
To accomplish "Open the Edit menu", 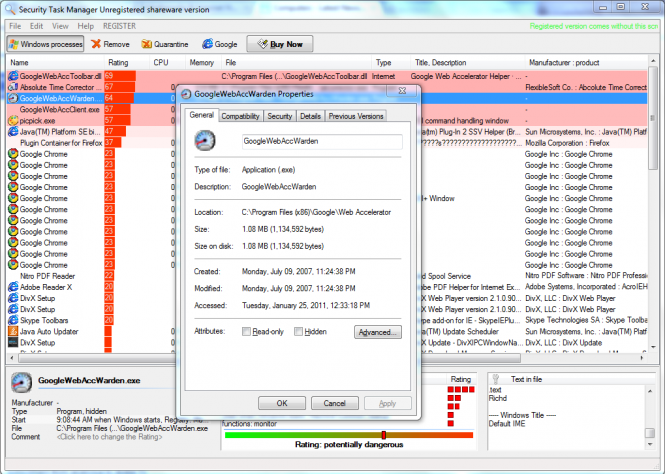I will point(36,26).
